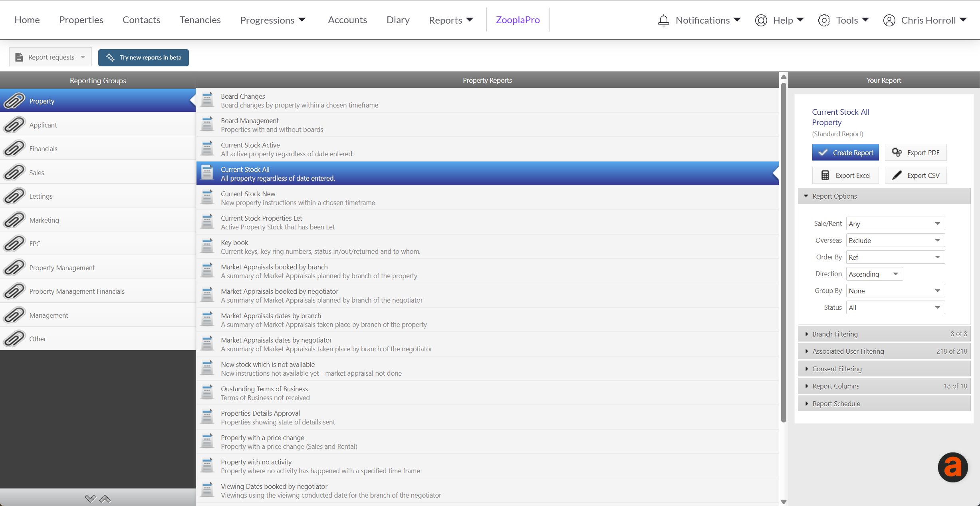Open the orange chat support widget
Viewport: 980px width, 506px height.
click(953, 467)
